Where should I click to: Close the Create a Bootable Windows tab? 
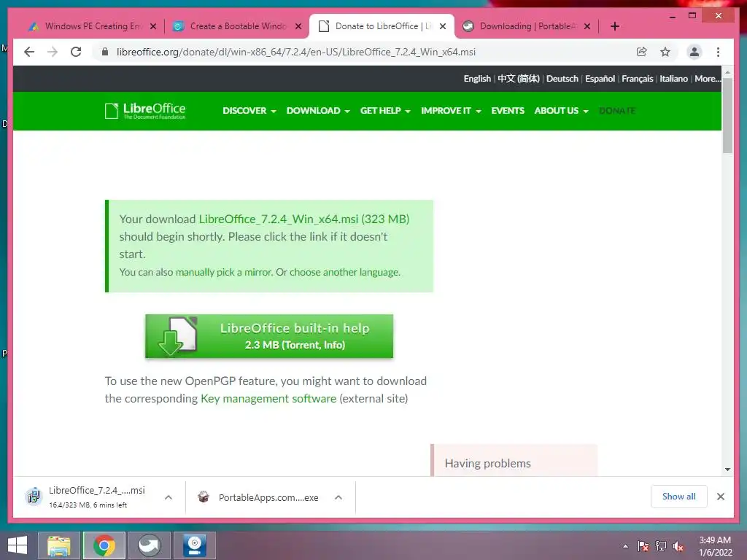point(298,26)
